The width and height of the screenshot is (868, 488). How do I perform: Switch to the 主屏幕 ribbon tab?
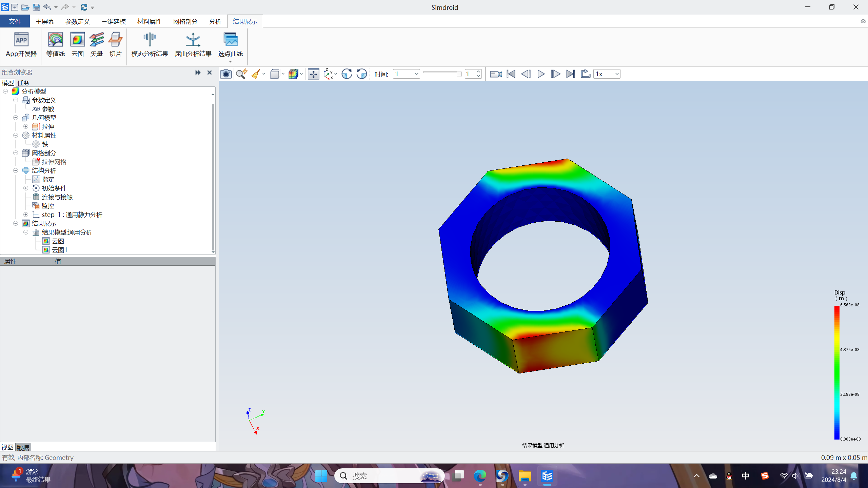click(x=45, y=21)
